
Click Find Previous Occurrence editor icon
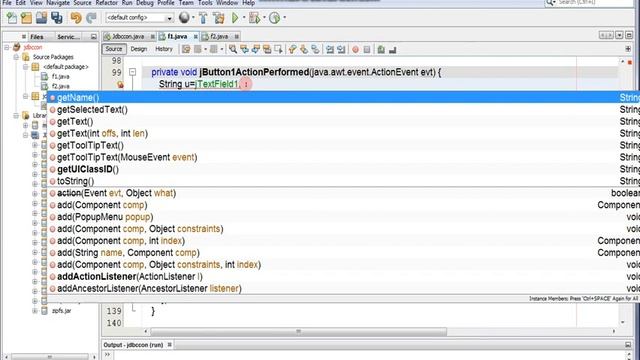pos(244,49)
